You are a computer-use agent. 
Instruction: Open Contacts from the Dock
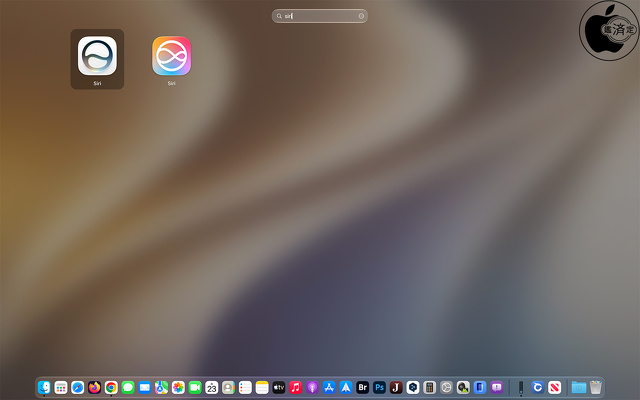228,387
